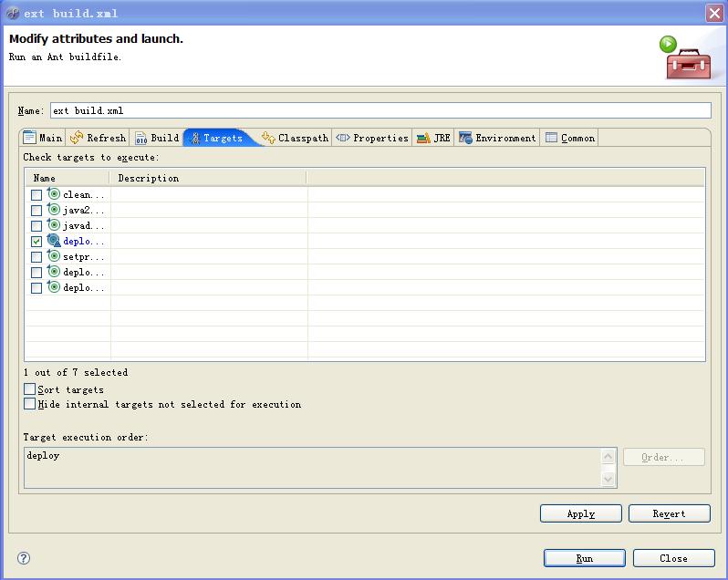Toggle Hide internal targets checkbox
This screenshot has width=728, height=580.
coord(30,404)
